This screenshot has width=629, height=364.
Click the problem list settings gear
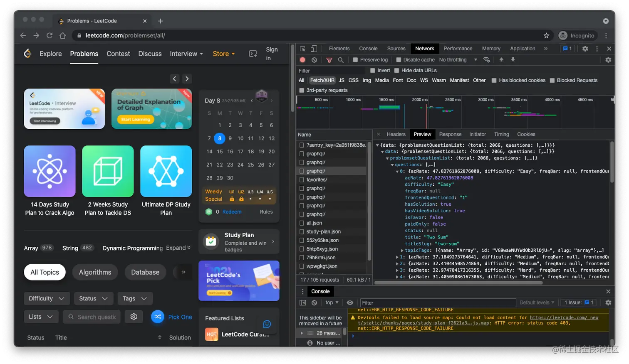pyautogui.click(x=134, y=317)
